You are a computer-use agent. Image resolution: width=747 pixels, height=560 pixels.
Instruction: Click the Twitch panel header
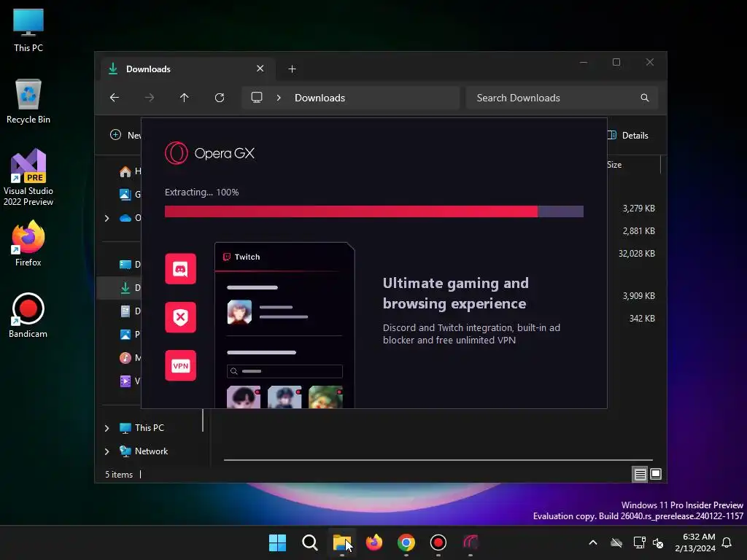pyautogui.click(x=285, y=257)
